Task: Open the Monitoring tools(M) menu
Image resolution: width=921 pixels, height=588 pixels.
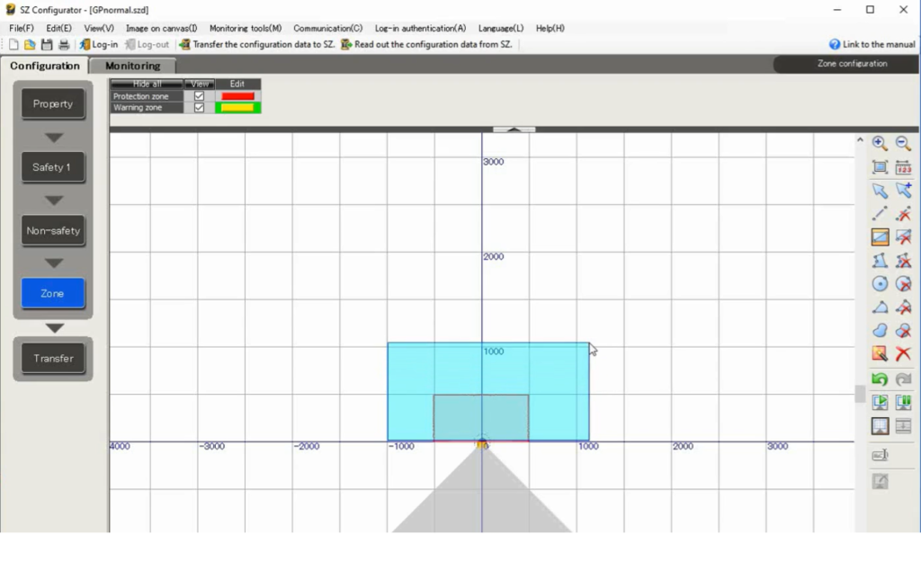Action: (245, 28)
